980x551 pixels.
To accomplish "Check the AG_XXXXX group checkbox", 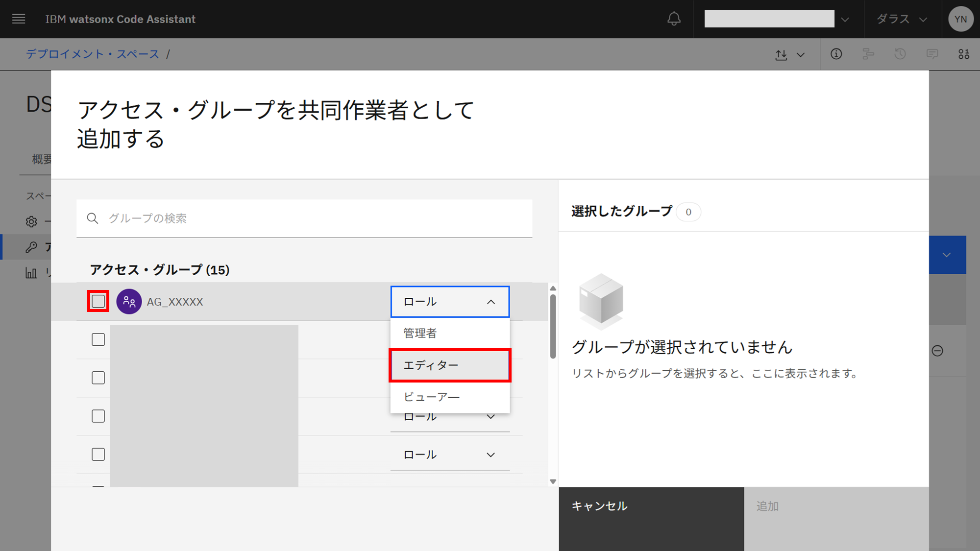I will click(x=98, y=301).
